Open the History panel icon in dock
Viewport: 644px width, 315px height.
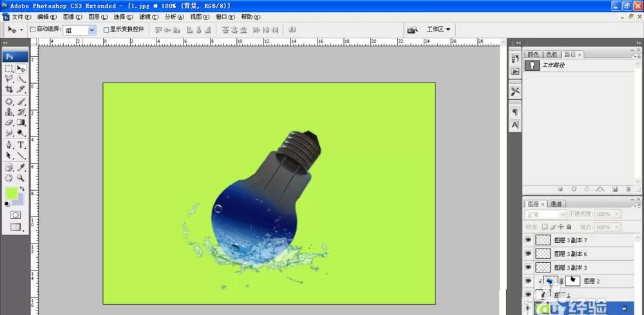point(515,59)
